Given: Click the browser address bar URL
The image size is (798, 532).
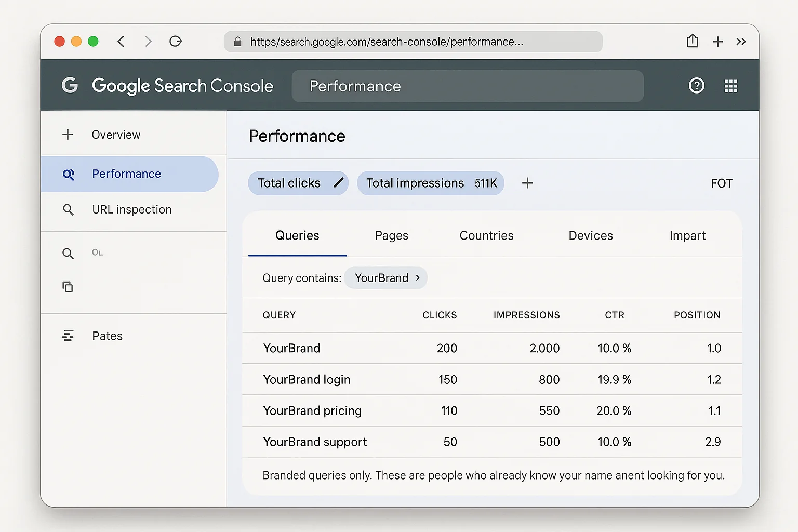Looking at the screenshot, I should pos(413,42).
